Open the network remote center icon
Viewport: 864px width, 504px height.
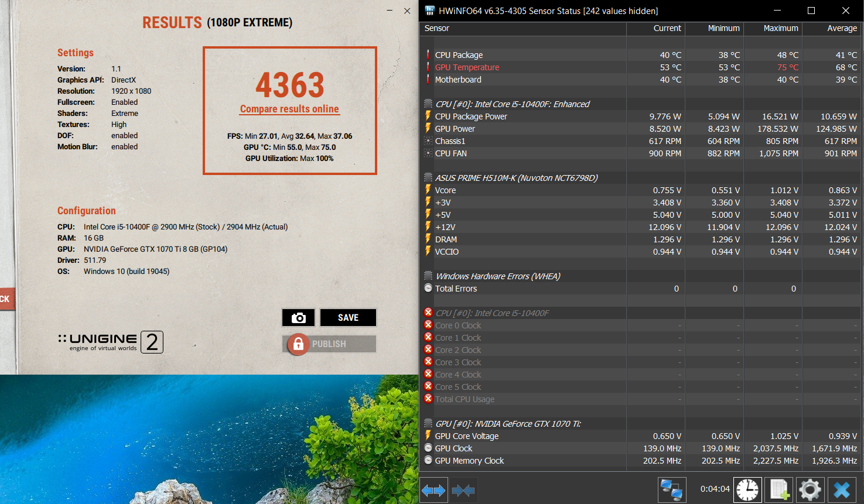[x=671, y=489]
